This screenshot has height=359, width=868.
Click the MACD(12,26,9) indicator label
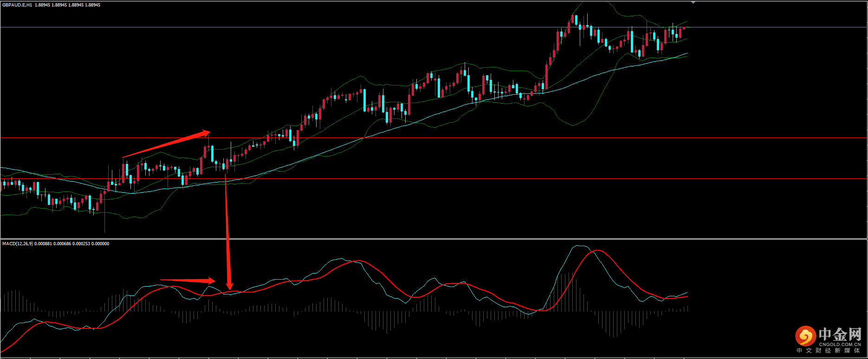point(17,244)
